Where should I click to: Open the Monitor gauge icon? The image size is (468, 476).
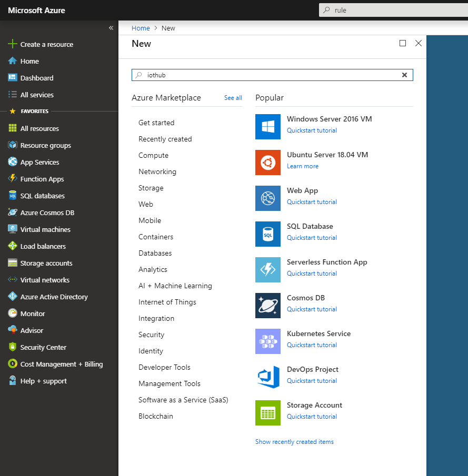click(x=13, y=313)
